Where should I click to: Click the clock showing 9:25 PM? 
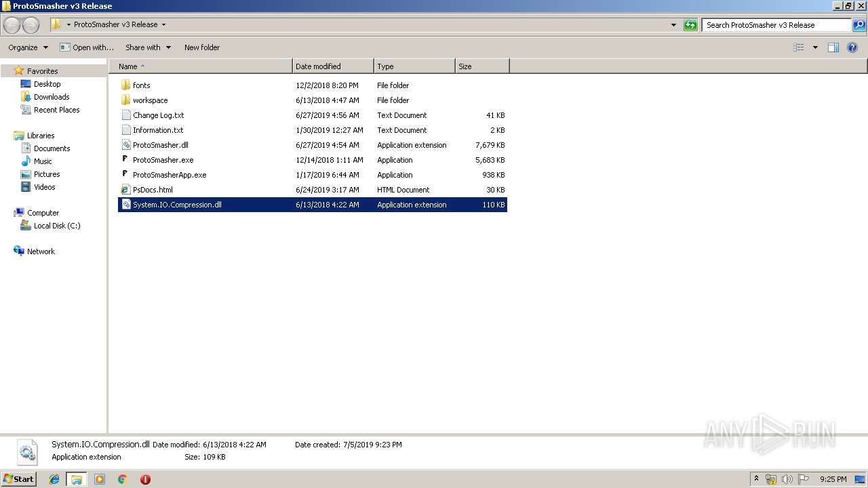coord(833,479)
